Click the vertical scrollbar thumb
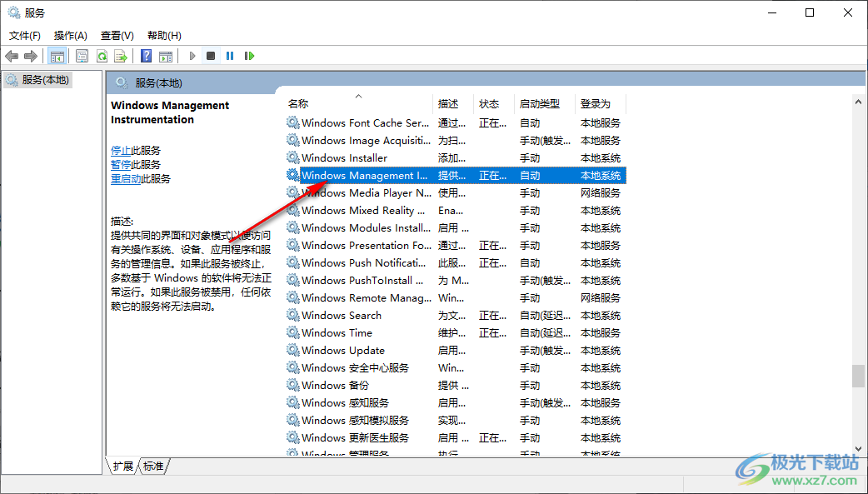Image resolution: width=868 pixels, height=494 pixels. [x=858, y=376]
